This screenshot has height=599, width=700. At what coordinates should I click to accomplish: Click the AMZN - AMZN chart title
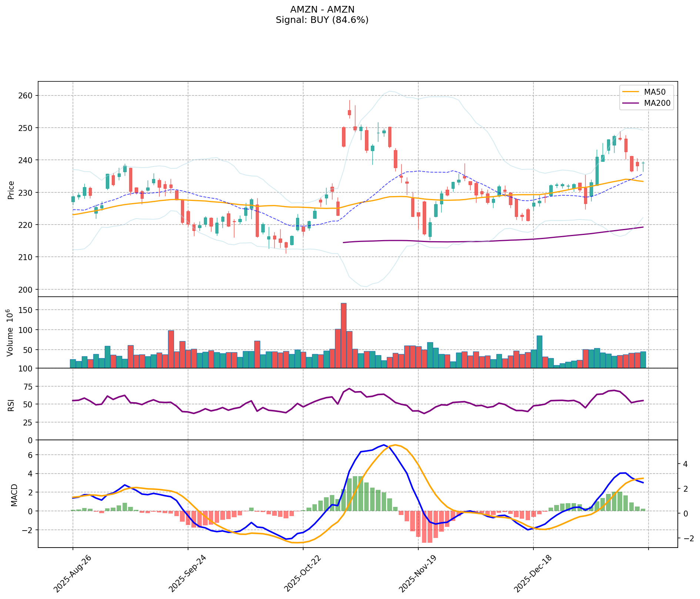[322, 10]
